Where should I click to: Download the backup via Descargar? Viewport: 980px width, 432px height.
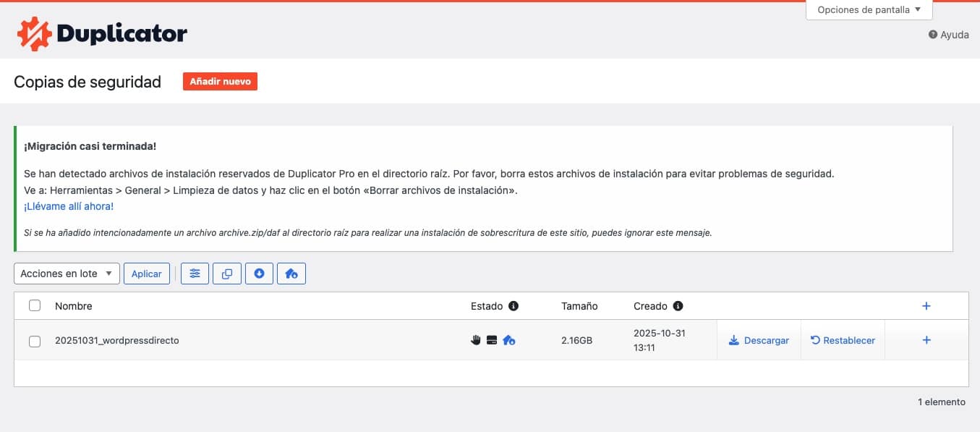(x=759, y=340)
